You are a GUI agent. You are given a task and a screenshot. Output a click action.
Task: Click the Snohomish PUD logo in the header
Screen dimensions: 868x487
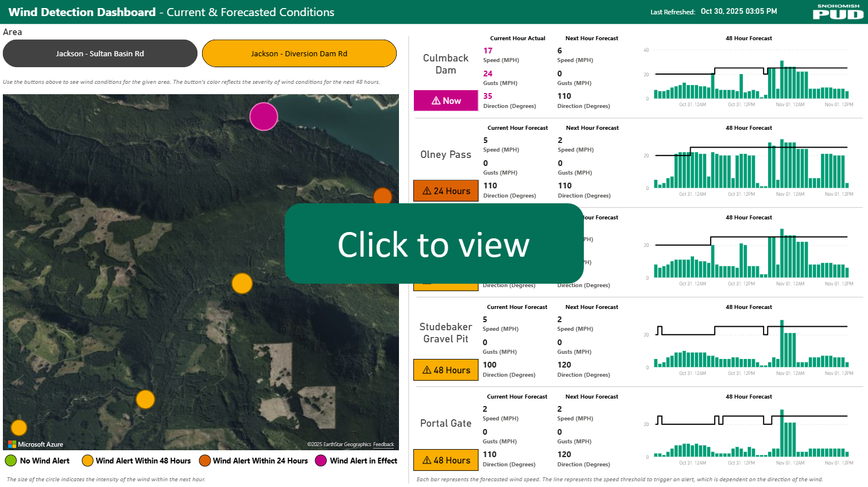coord(838,11)
